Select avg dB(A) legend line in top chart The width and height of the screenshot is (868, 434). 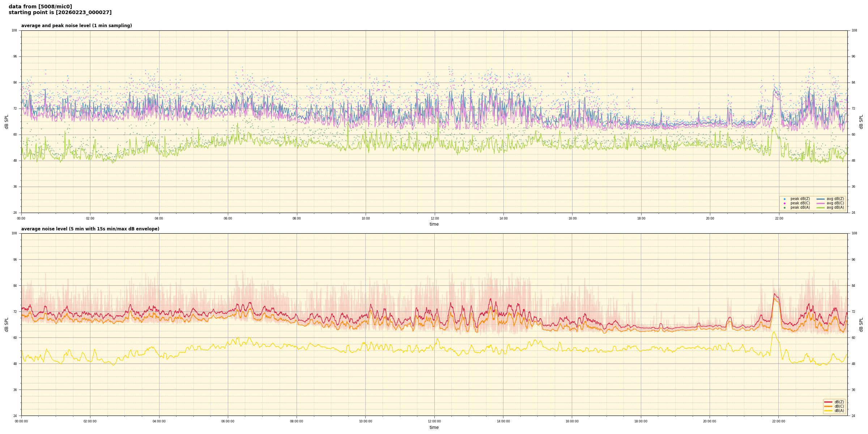821,208
